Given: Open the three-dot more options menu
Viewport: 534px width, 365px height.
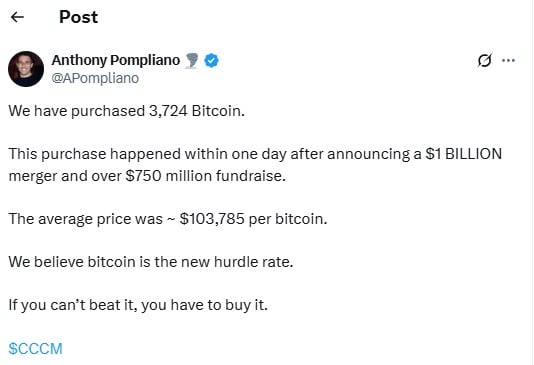Looking at the screenshot, I should pos(508,61).
